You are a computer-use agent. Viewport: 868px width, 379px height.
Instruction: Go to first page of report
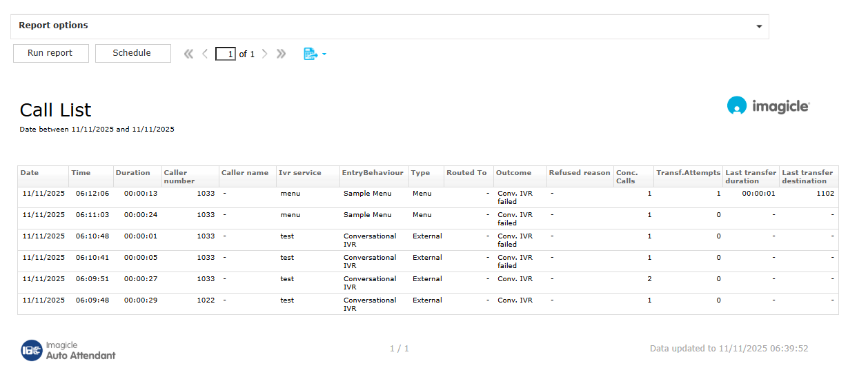(x=188, y=54)
